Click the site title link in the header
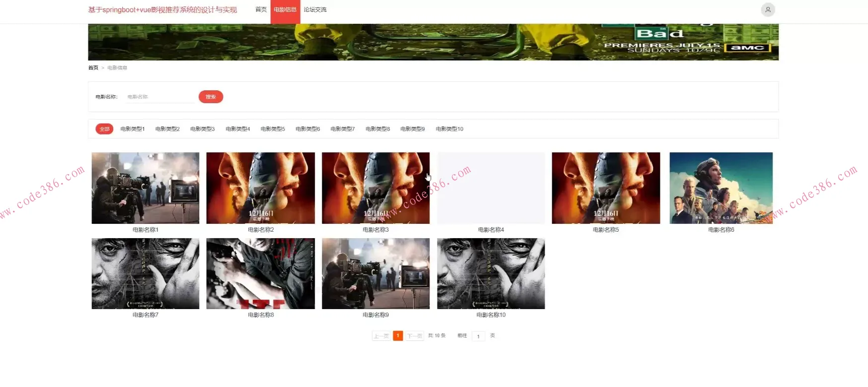Viewport: 868px width, 387px height. click(162, 10)
